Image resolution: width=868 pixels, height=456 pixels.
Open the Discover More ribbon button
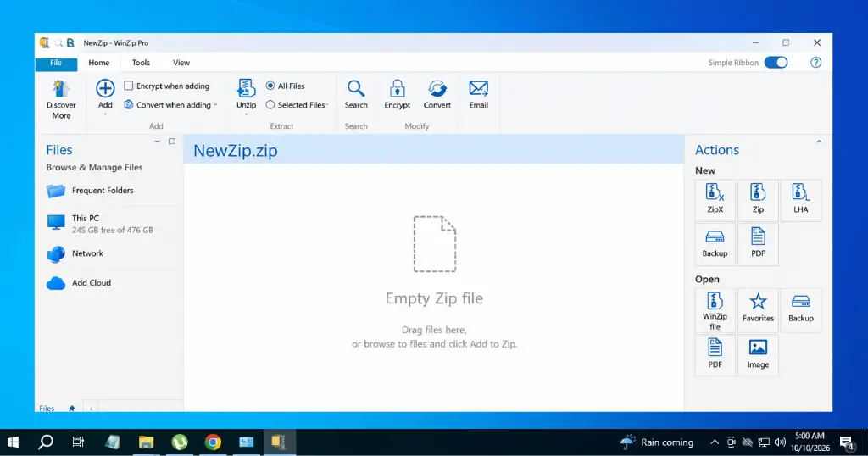pos(61,100)
